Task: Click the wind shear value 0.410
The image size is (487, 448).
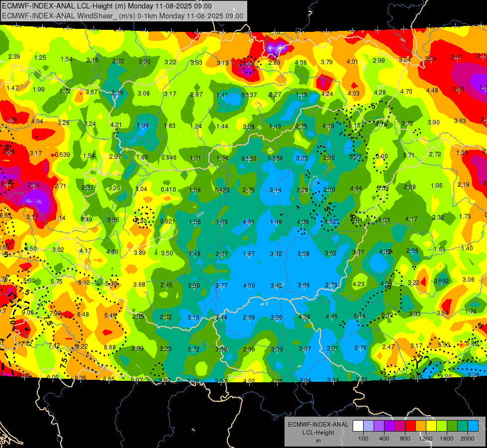Action: tap(168, 190)
